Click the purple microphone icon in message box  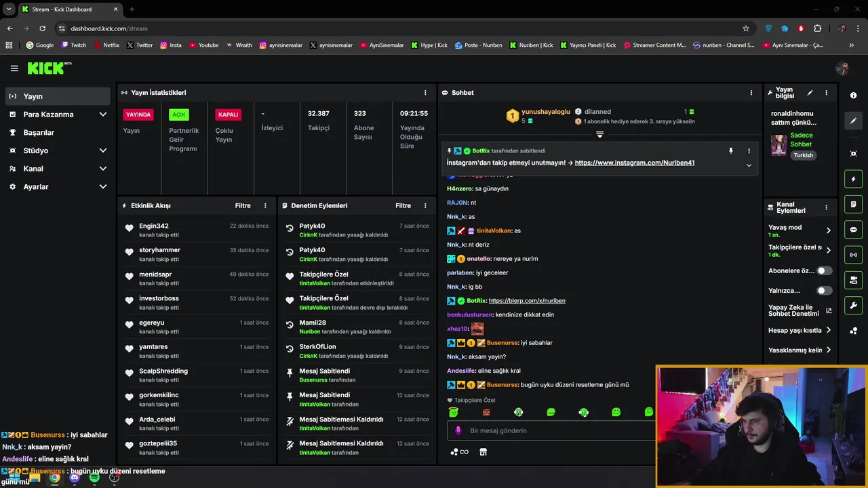click(x=458, y=430)
